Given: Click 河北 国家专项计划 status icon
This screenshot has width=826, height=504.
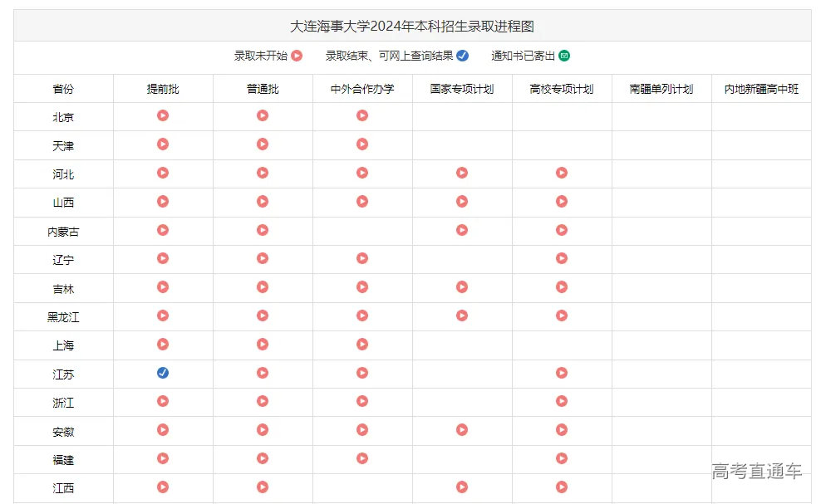Looking at the screenshot, I should (x=462, y=173).
